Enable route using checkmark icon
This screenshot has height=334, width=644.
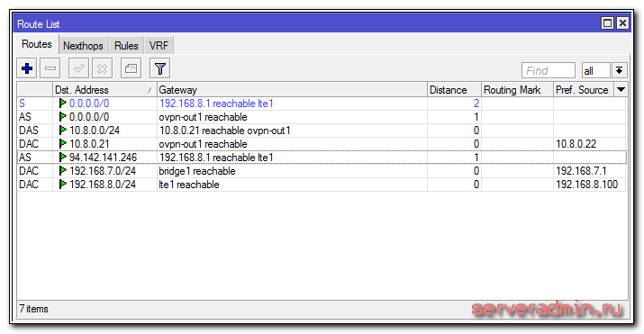(x=78, y=68)
